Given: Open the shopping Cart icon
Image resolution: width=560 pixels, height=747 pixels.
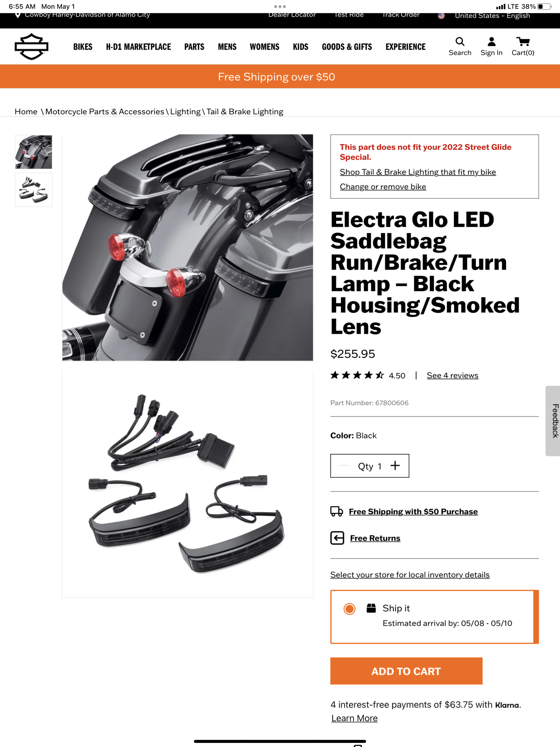Looking at the screenshot, I should (523, 41).
